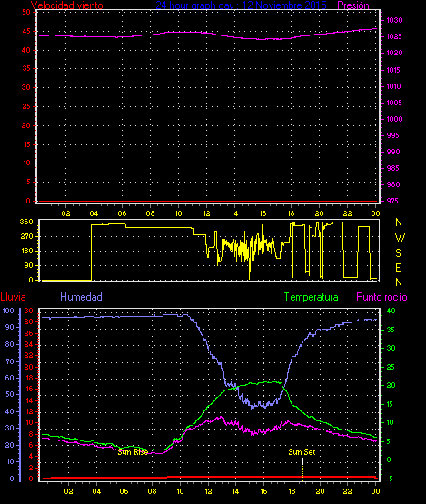
Task: Click the 'Sun Rise' marker label
Action: click(x=133, y=452)
